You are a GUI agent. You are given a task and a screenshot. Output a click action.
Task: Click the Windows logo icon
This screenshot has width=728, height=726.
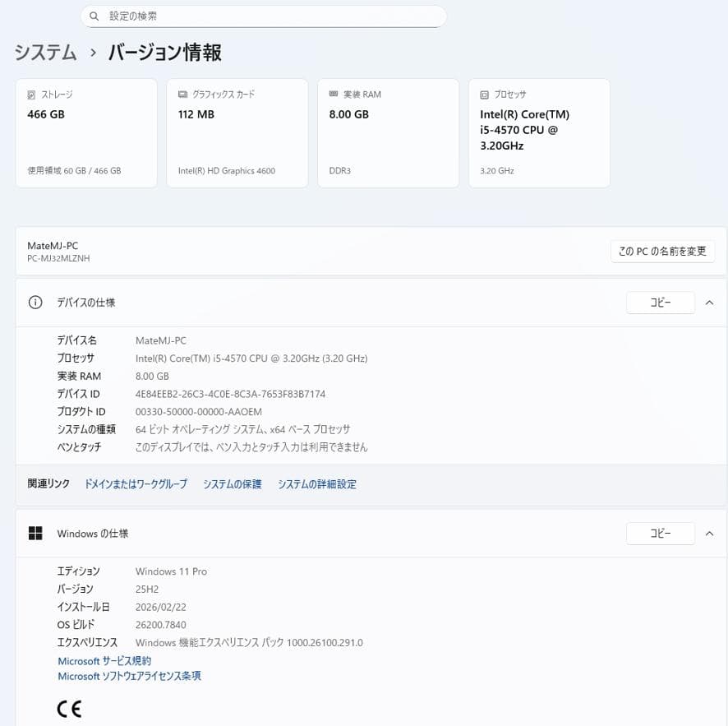coord(35,534)
